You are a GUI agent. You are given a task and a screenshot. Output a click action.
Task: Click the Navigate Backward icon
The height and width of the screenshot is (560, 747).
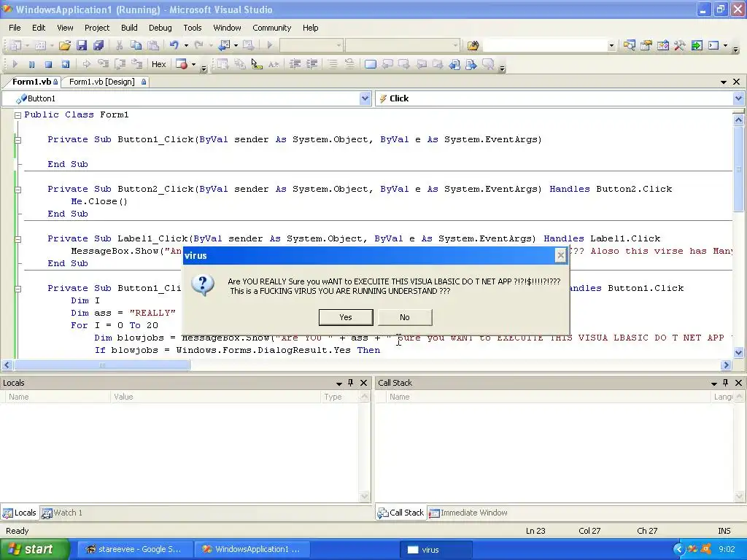coord(224,45)
